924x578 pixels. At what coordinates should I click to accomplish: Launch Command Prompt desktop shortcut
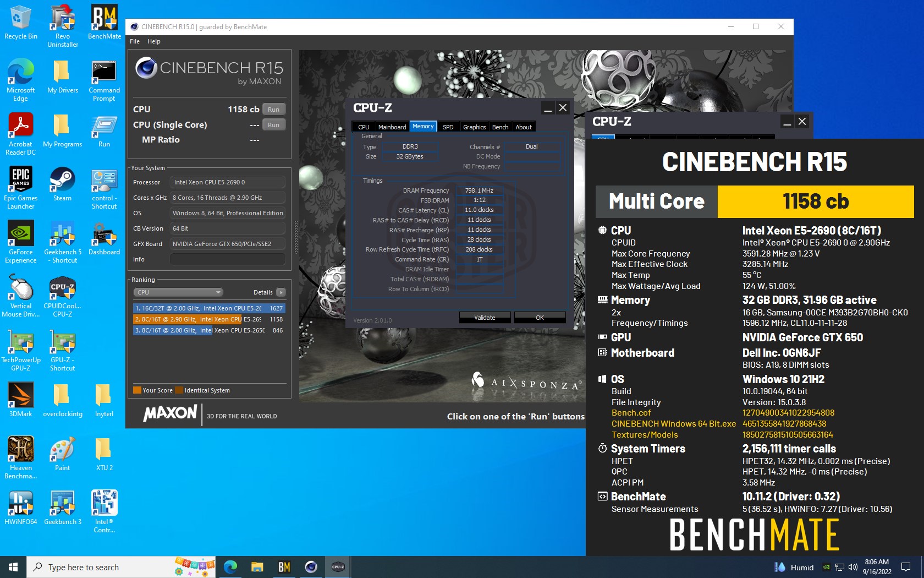coord(105,80)
